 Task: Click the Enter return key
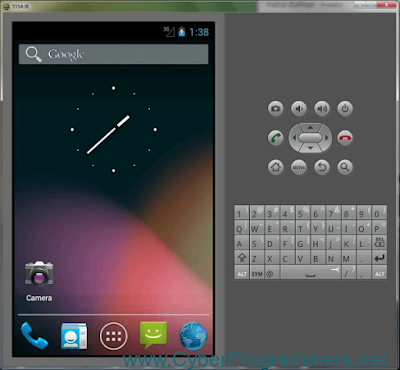380,257
